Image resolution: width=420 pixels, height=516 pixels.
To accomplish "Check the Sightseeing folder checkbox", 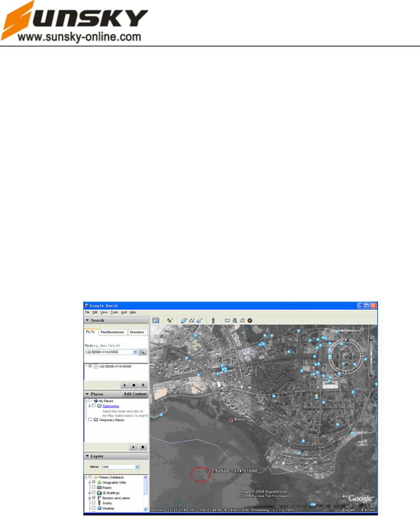I will pos(94,406).
